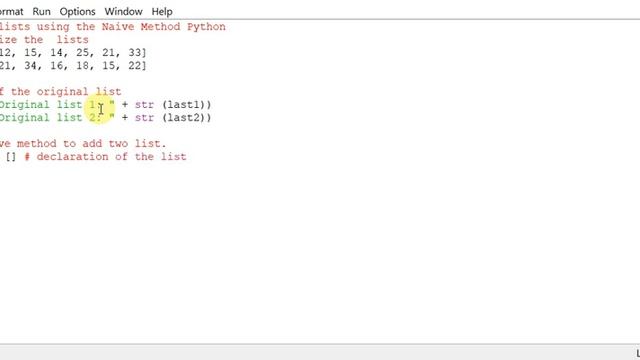
Task: Click 'Original list 1' string text
Action: (x=47, y=105)
